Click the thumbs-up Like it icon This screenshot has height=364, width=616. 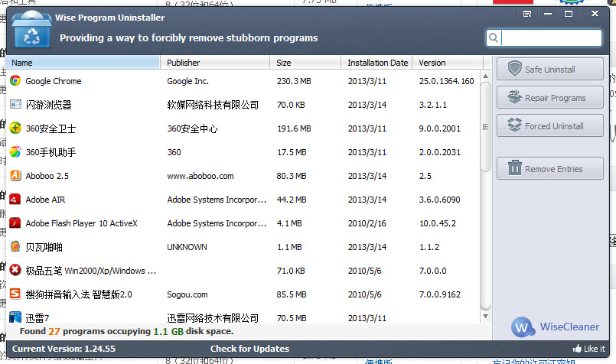click(x=577, y=348)
